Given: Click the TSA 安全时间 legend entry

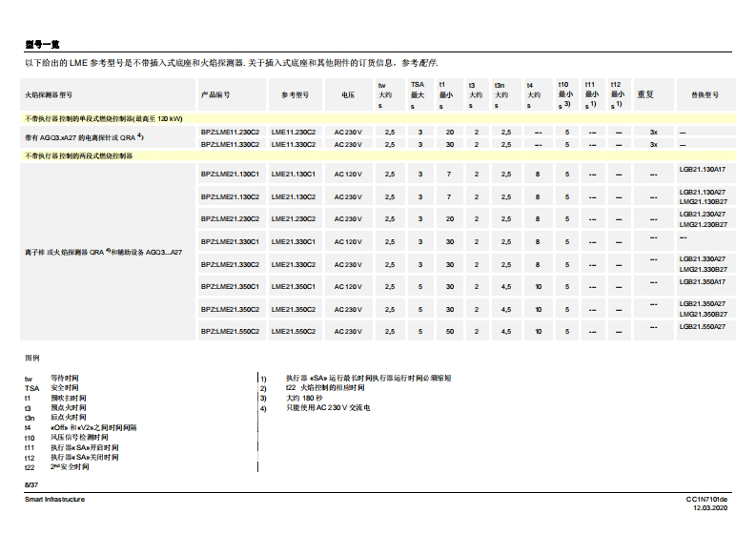Looking at the screenshot, I should pyautogui.click(x=57, y=388).
